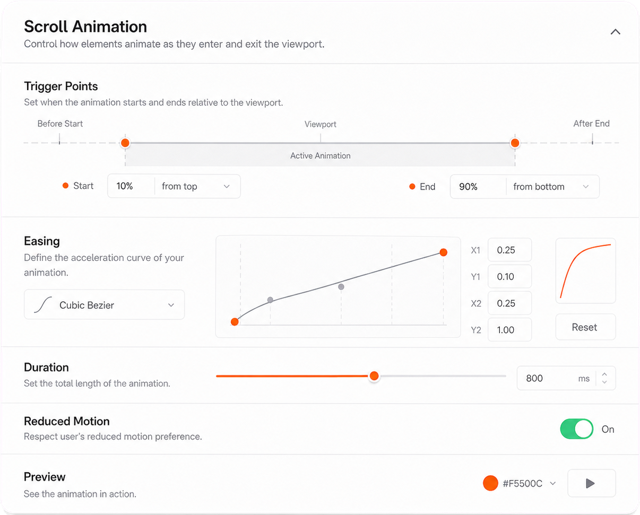640x515 pixels.
Task: Click the X1 value field
Action: click(510, 250)
